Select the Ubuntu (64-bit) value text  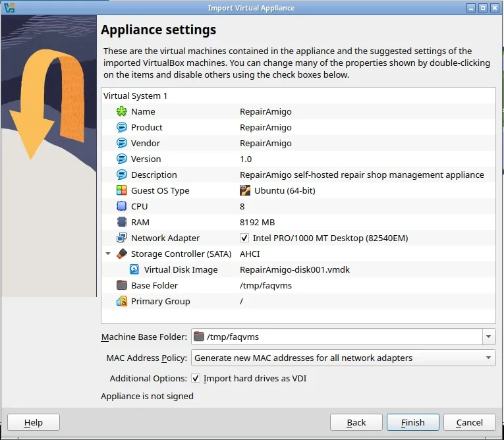[285, 190]
